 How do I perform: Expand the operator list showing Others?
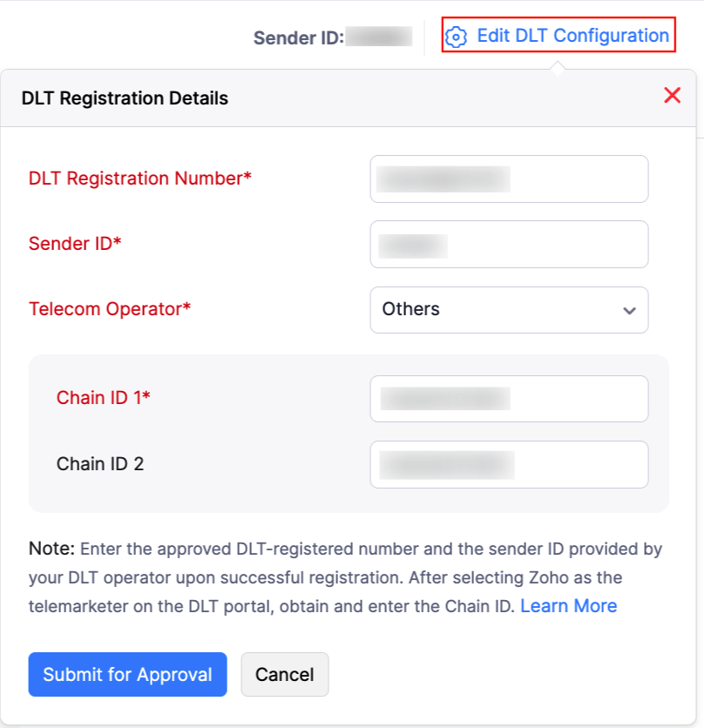(x=509, y=310)
